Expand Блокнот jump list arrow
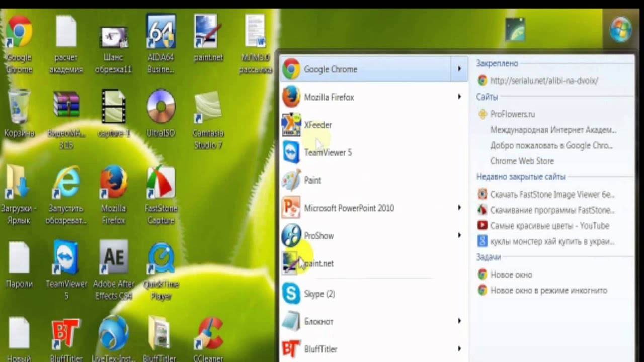 pos(459,321)
